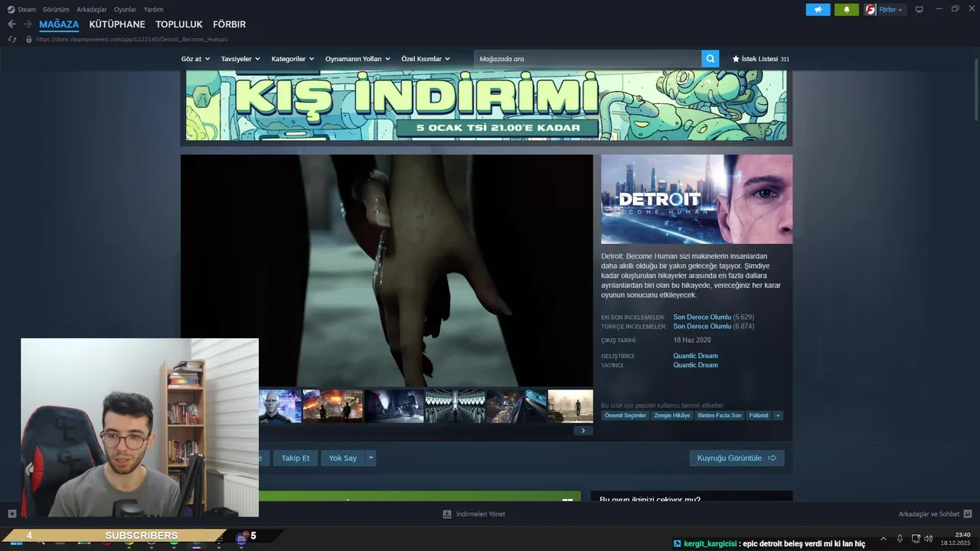Screen dimensions: 980x551
Task: Advance the screenshot strip with the right arrow
Action: [x=583, y=431]
